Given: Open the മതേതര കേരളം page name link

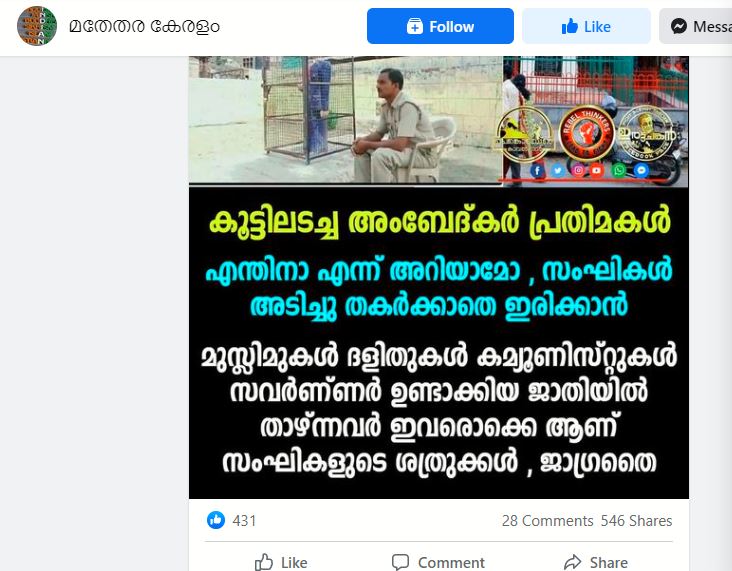Looking at the screenshot, I should (x=144, y=27).
